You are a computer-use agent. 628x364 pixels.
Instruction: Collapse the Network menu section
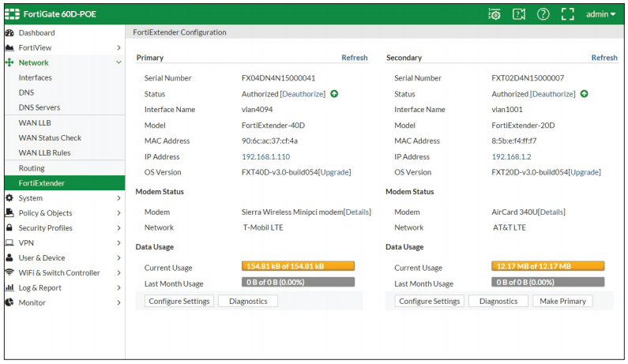[x=118, y=62]
